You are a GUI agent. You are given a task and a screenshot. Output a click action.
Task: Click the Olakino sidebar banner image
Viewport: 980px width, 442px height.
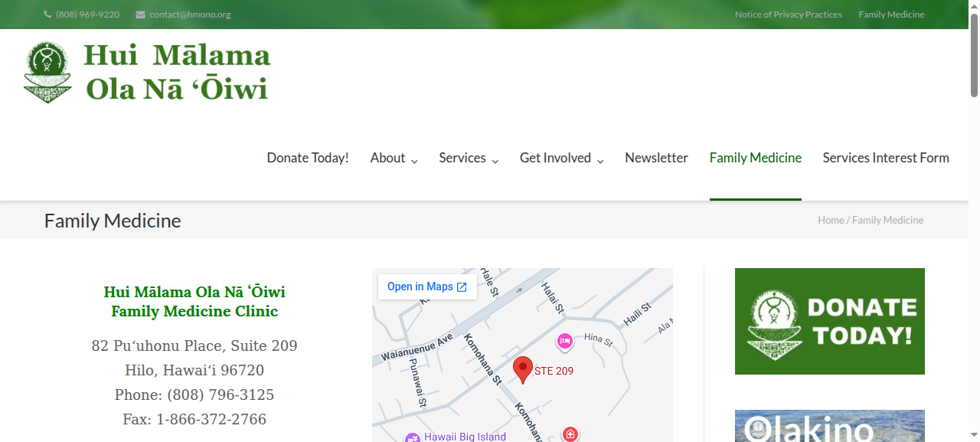tap(830, 426)
